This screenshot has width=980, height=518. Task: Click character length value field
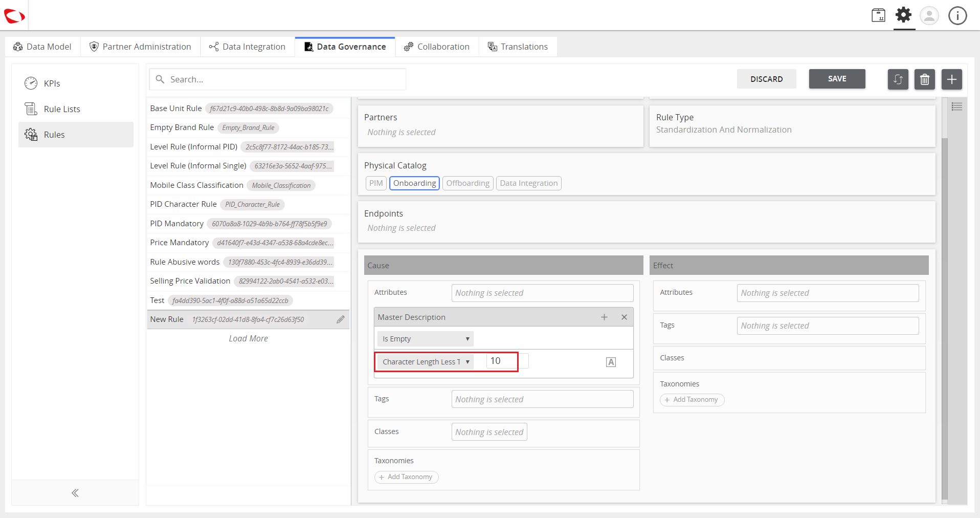[x=507, y=361]
